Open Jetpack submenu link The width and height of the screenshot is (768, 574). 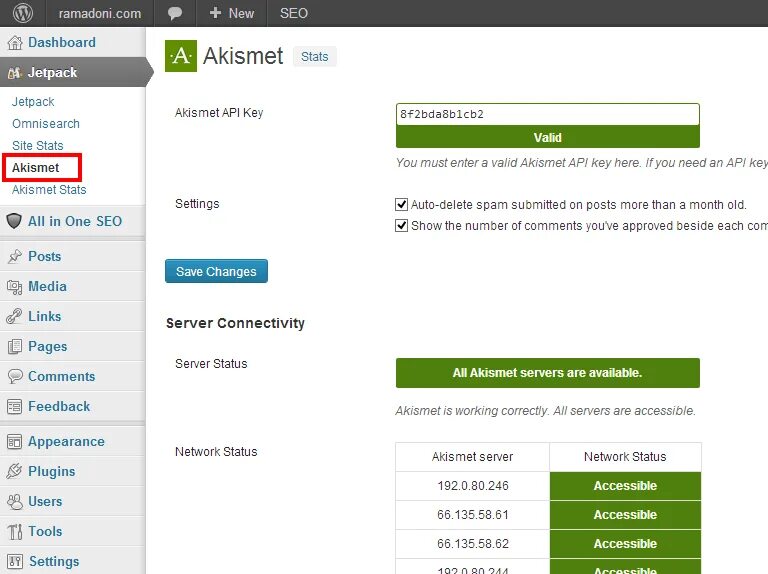[33, 102]
